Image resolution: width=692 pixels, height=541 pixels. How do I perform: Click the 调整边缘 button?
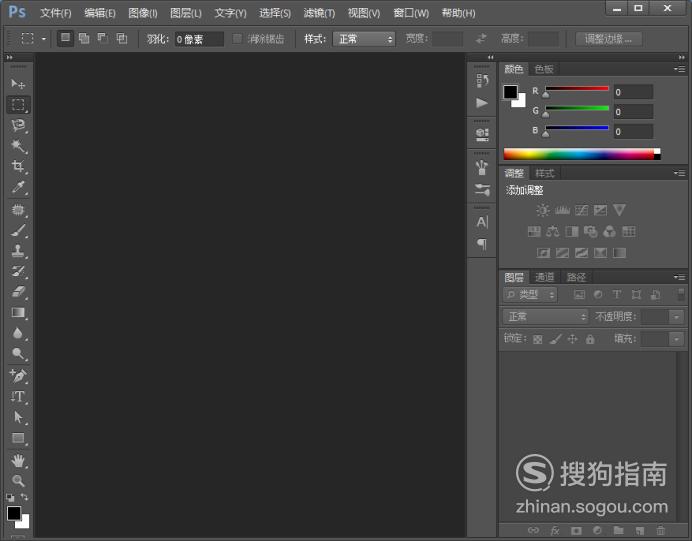tap(608, 39)
